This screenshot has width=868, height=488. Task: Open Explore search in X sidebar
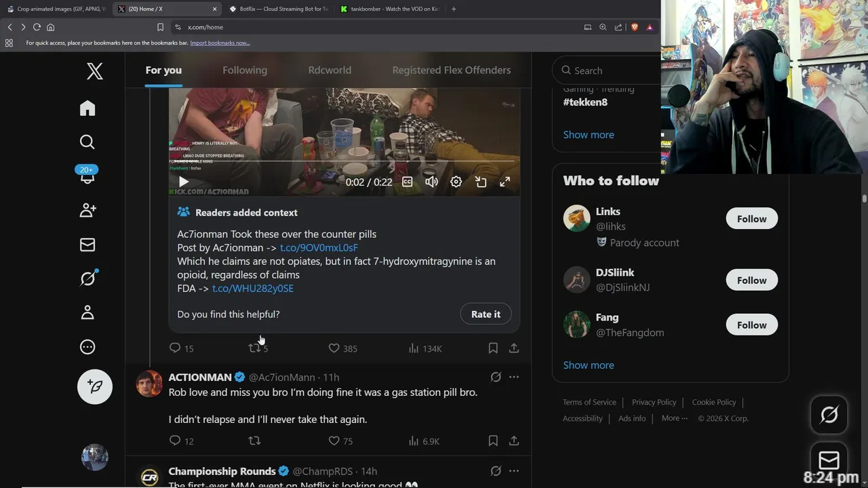pos(87,142)
